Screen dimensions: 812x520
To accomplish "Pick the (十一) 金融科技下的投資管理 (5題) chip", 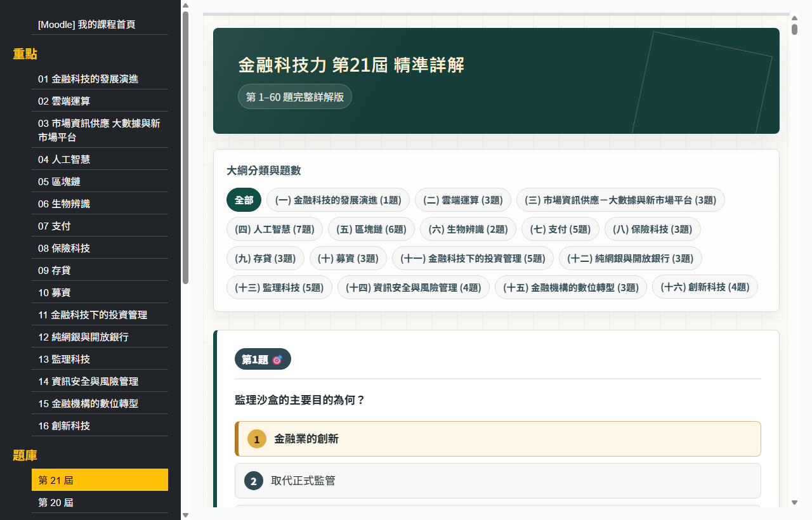I will [473, 258].
